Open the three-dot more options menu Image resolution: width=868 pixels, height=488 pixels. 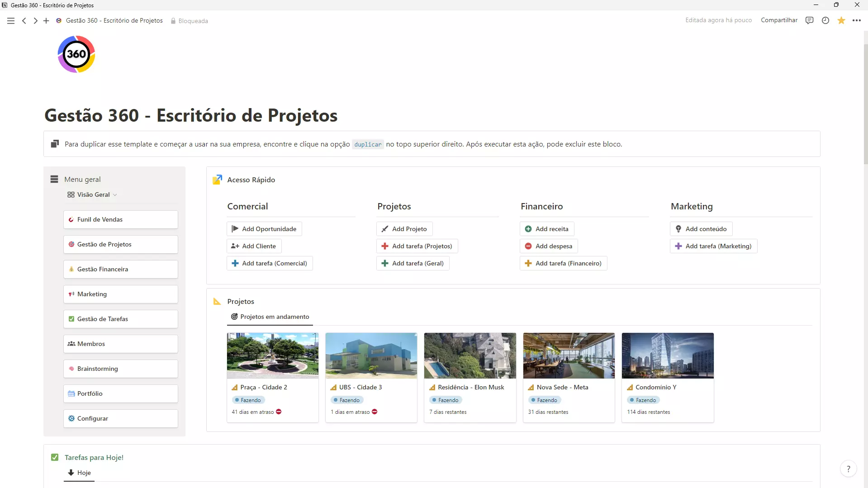857,20
